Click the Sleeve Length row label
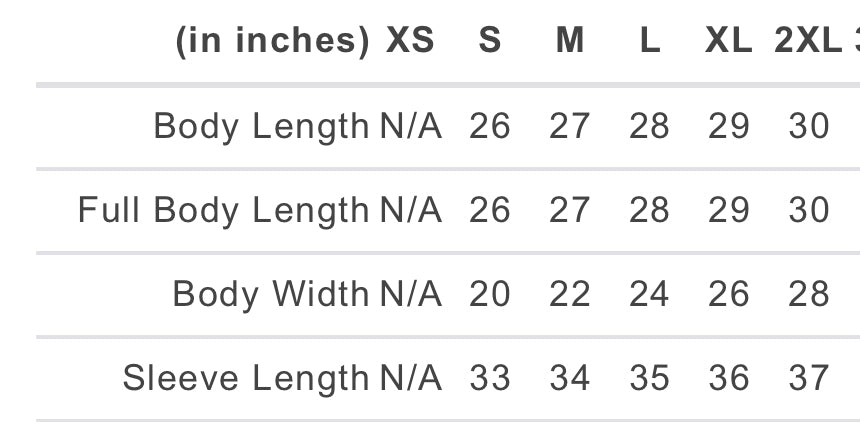This screenshot has width=860, height=442. [246, 378]
